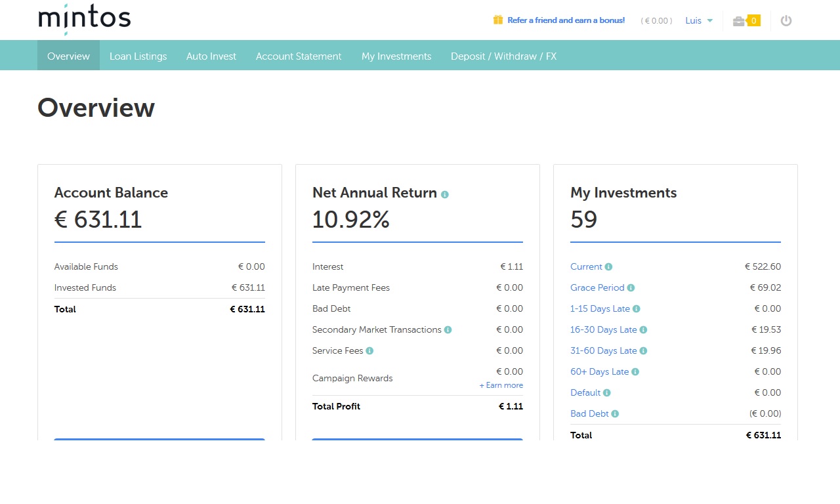Click info icon beside Secondary Market Transactions
Image resolution: width=840 pixels, height=504 pixels.
448,330
